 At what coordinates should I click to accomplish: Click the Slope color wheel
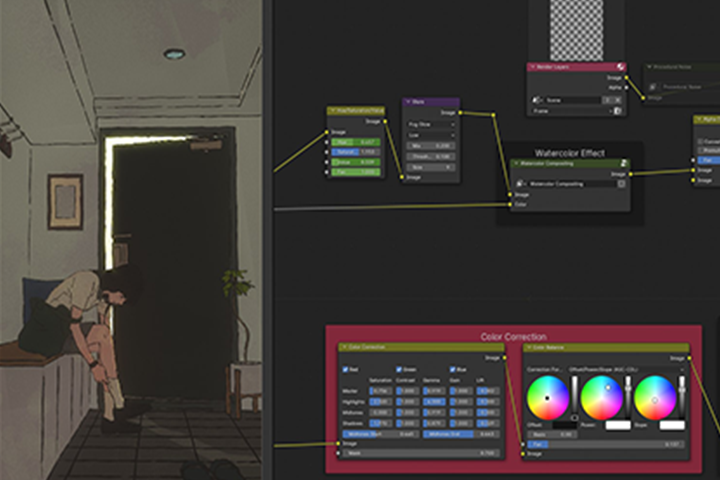coord(655,398)
